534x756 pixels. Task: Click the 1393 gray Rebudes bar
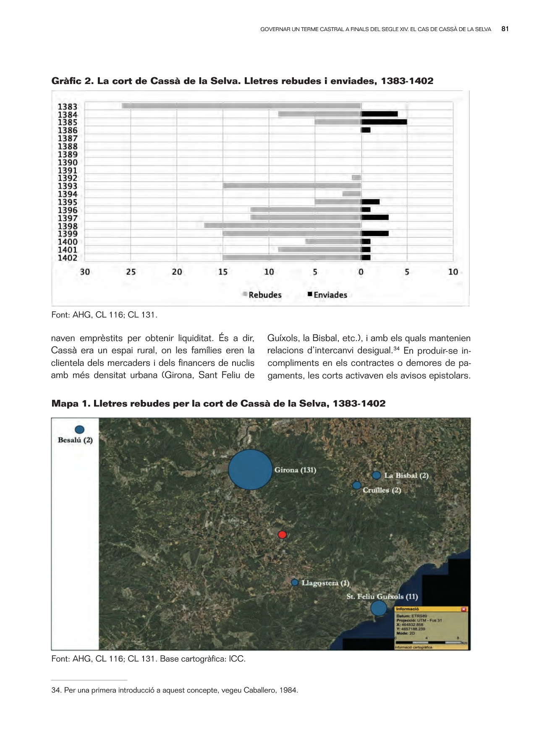click(x=292, y=186)
